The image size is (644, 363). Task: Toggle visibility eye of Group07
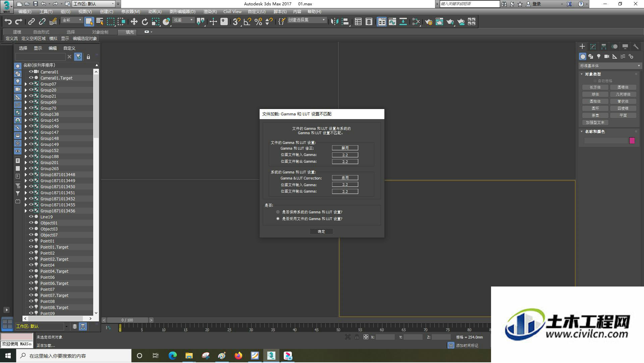pyautogui.click(x=31, y=84)
